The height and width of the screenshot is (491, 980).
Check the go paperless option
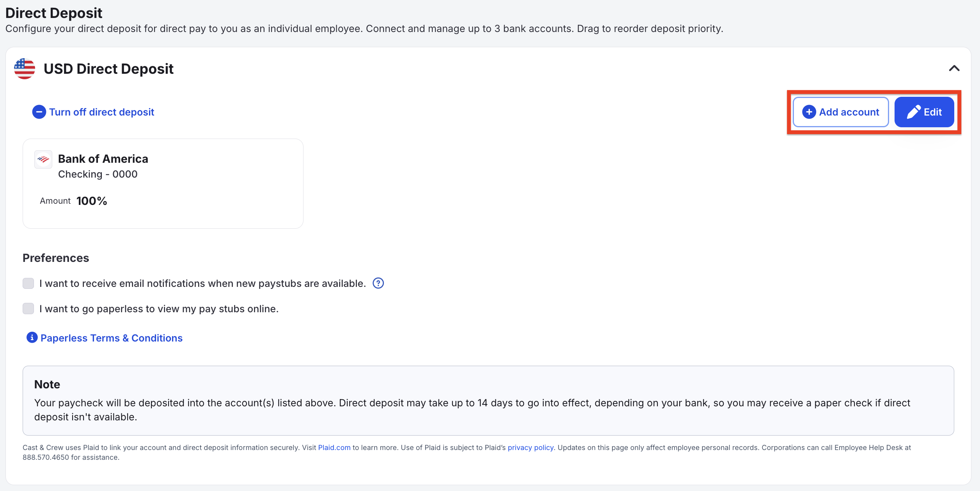tap(28, 308)
